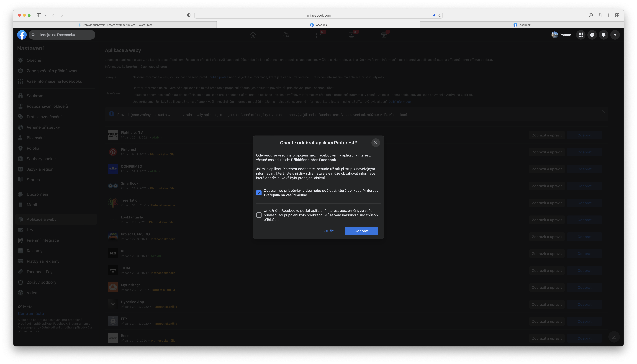Click the Safari privacy shield icon
The width and height of the screenshot is (637, 364).
pos(189,15)
